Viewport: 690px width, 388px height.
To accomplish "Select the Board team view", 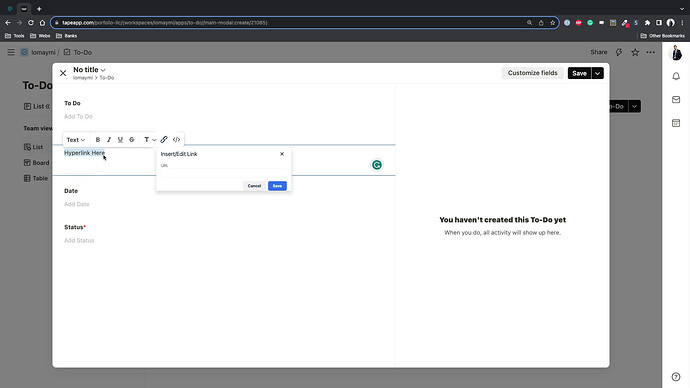I will [37, 163].
